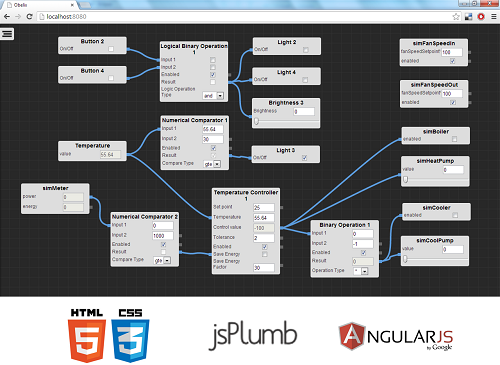The image size is (500, 365).
Task: Select the Obelix browser tab
Action: pos(39,5)
